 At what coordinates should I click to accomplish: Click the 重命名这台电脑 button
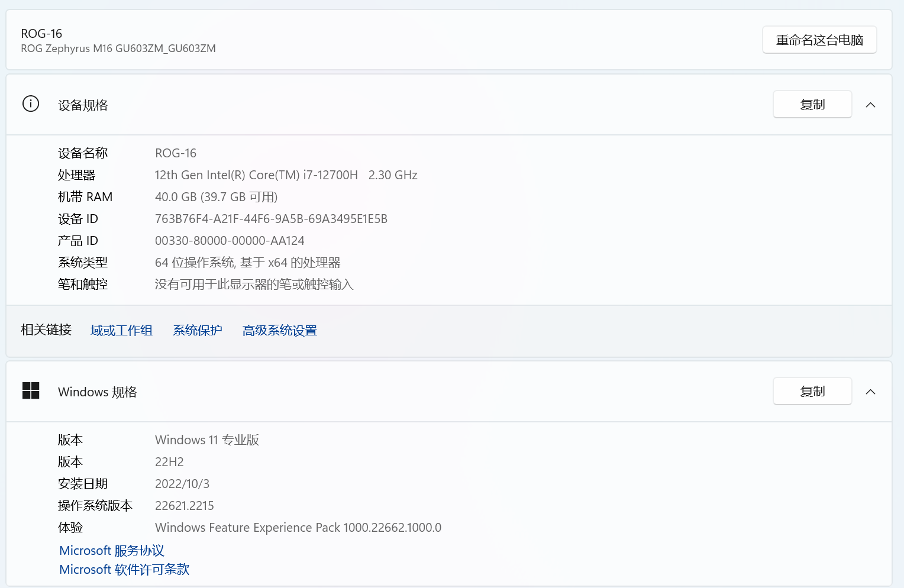point(819,40)
